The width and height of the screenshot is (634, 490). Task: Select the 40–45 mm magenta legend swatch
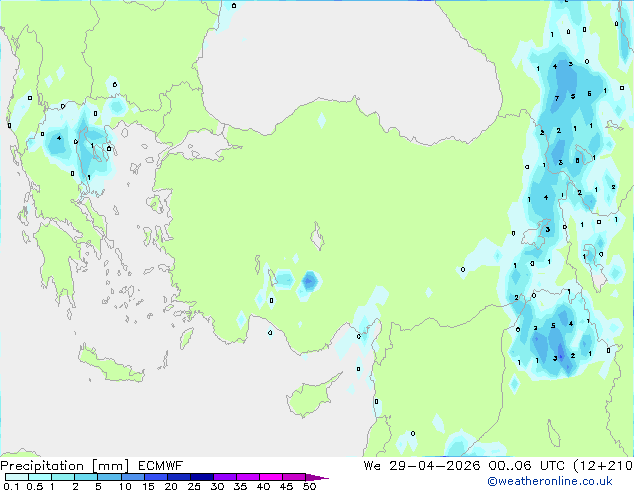click(271, 477)
